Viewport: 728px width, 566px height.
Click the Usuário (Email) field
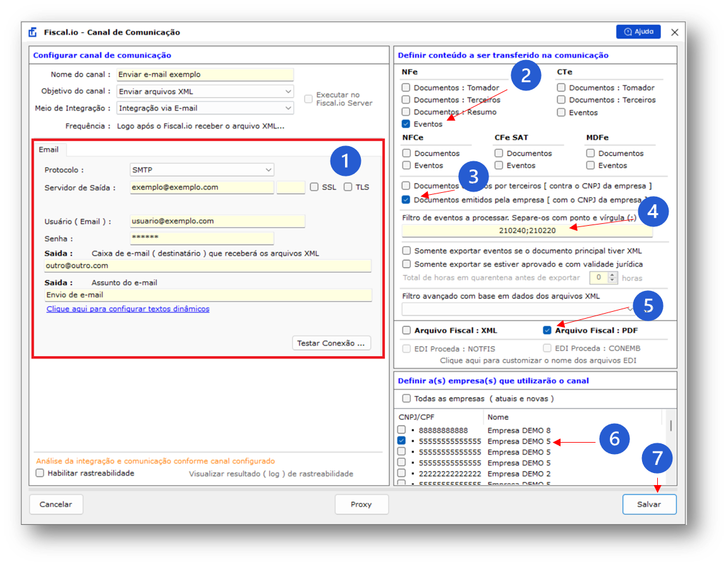pyautogui.click(x=217, y=221)
